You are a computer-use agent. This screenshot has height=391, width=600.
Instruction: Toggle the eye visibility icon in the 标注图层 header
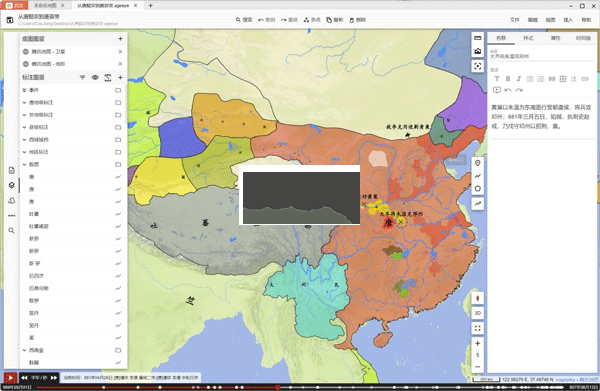coord(95,77)
